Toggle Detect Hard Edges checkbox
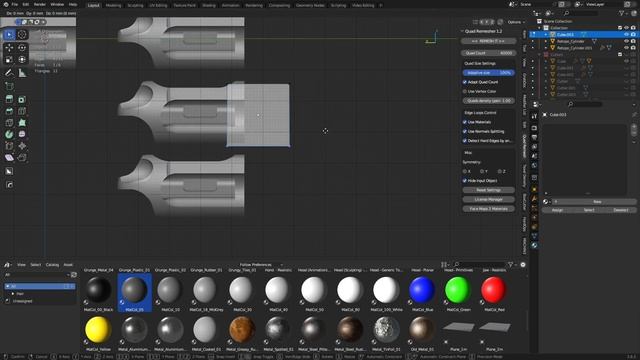 click(x=464, y=141)
